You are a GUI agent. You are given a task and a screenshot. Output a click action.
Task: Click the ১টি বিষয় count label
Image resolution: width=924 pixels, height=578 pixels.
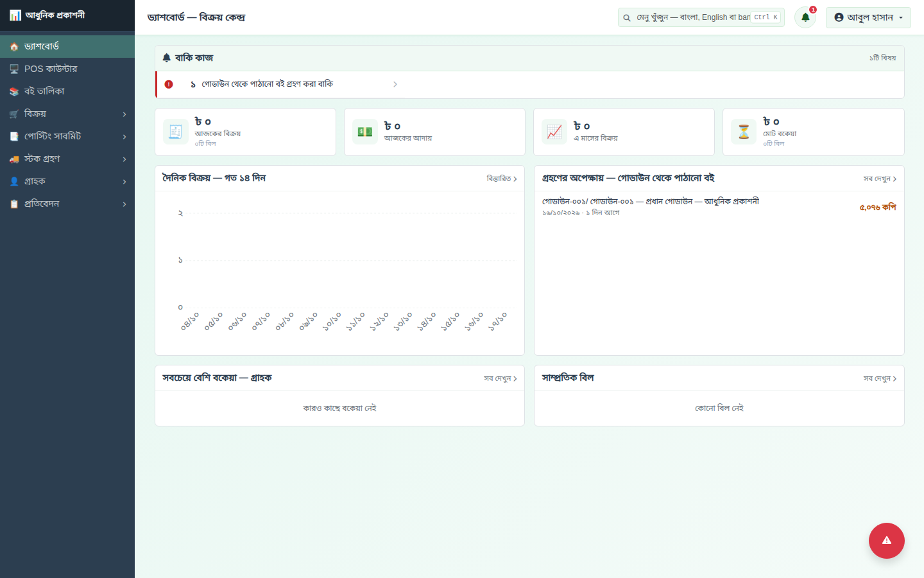tap(883, 58)
